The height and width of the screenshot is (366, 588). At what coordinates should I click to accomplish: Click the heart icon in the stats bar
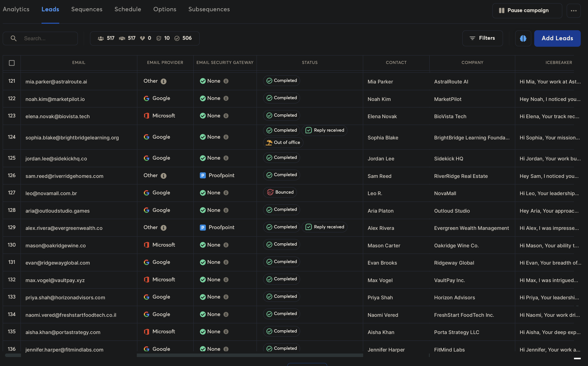click(x=143, y=38)
